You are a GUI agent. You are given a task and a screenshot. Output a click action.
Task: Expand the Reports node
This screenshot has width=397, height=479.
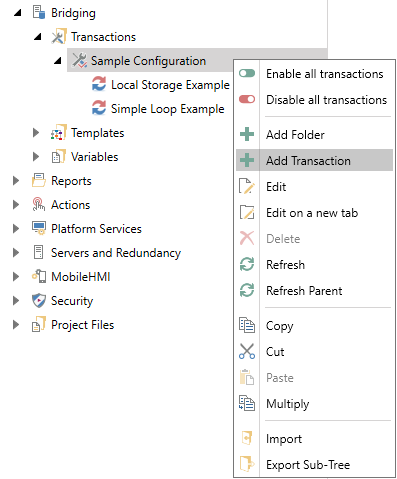(16, 181)
